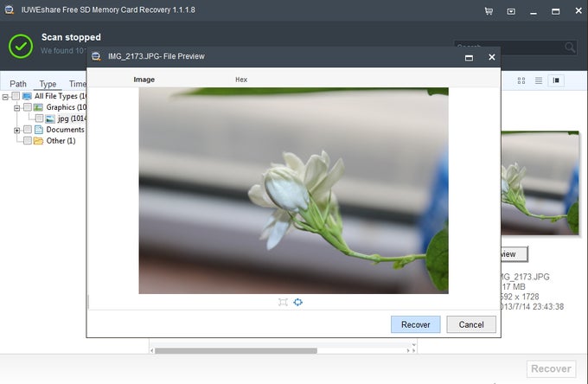This screenshot has width=588, height=384.
Task: Click the green Scan stopped checkmark icon
Action: pyautogui.click(x=21, y=46)
